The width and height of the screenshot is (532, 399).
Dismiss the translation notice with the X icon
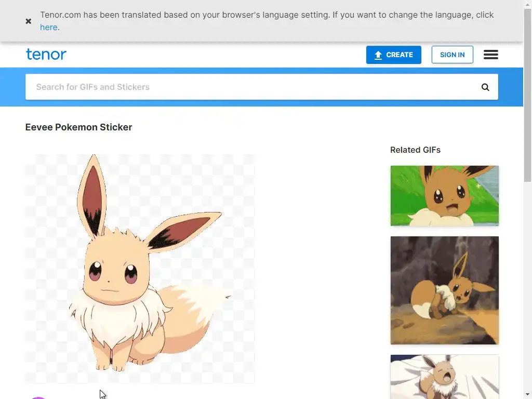coord(29,21)
